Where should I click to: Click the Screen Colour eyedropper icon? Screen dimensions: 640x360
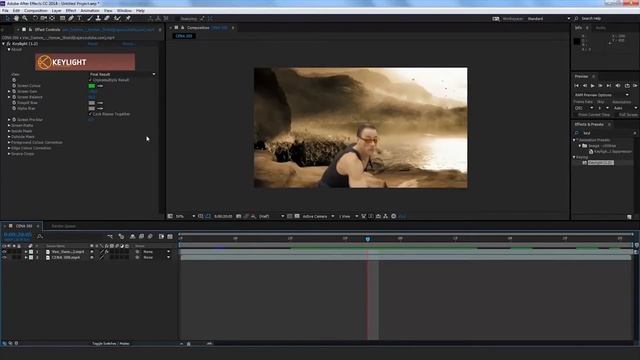[100, 86]
